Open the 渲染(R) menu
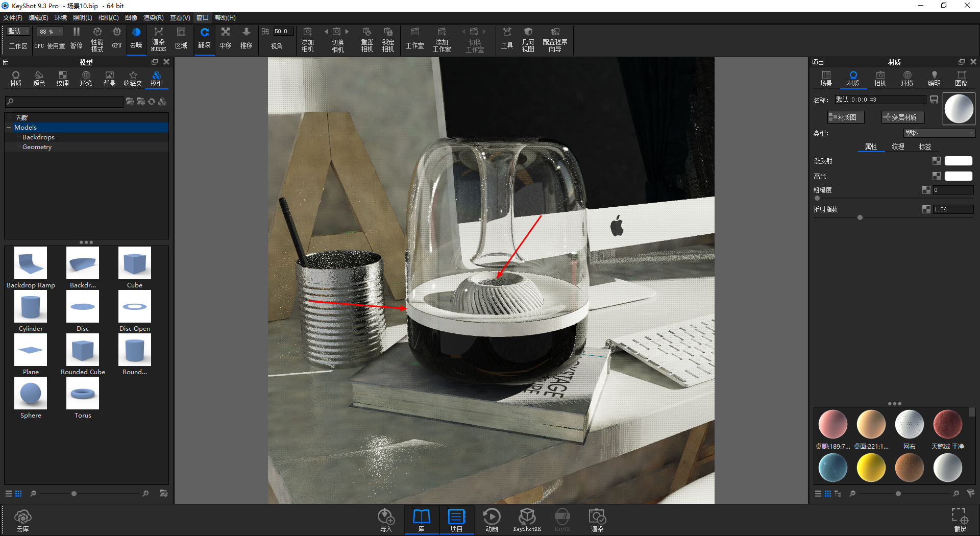This screenshot has height=536, width=980. pos(153,18)
